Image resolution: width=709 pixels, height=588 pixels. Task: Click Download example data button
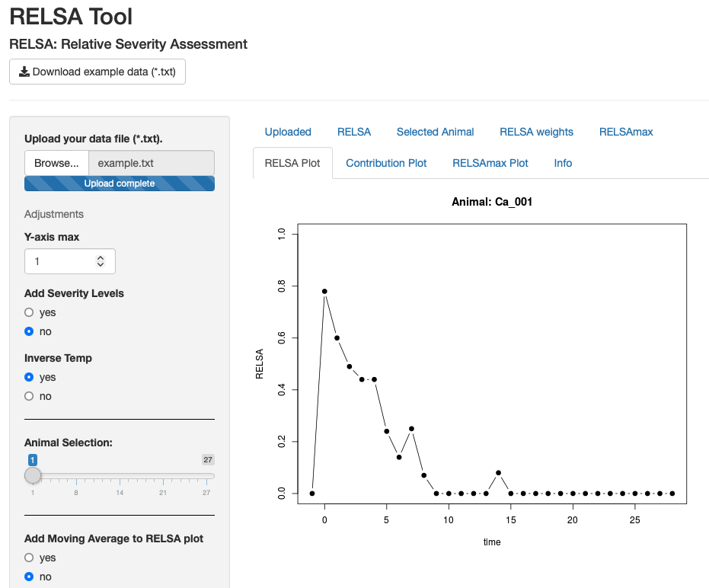[97, 72]
